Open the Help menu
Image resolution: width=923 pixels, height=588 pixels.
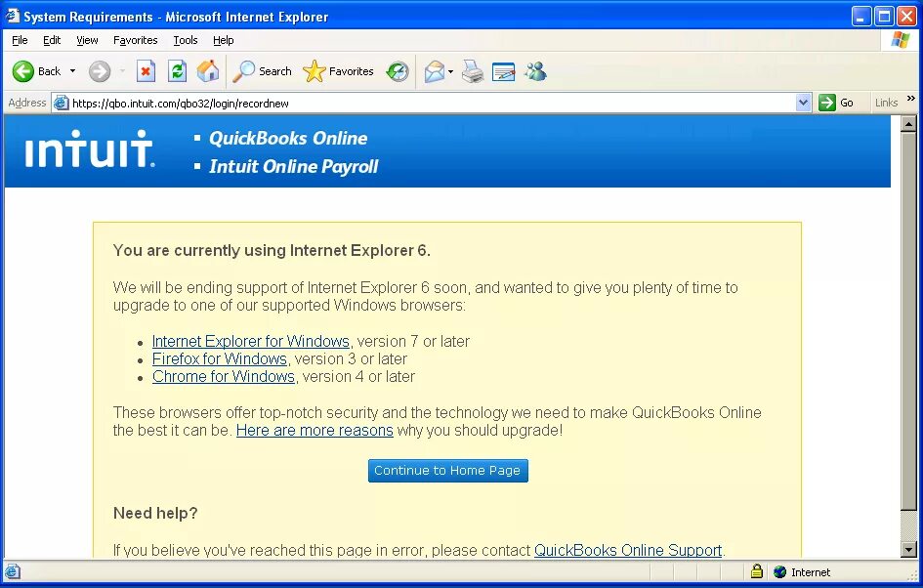coord(223,40)
